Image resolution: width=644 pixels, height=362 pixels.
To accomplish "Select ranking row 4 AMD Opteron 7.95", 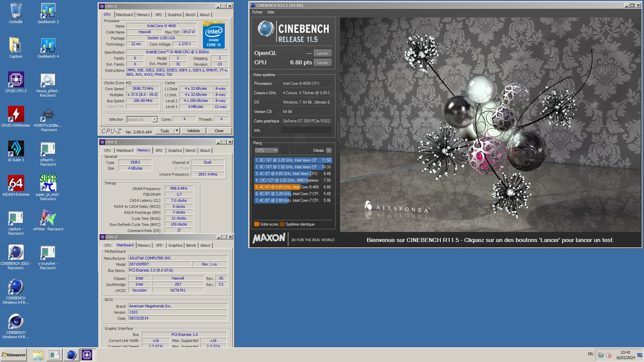I will click(293, 180).
